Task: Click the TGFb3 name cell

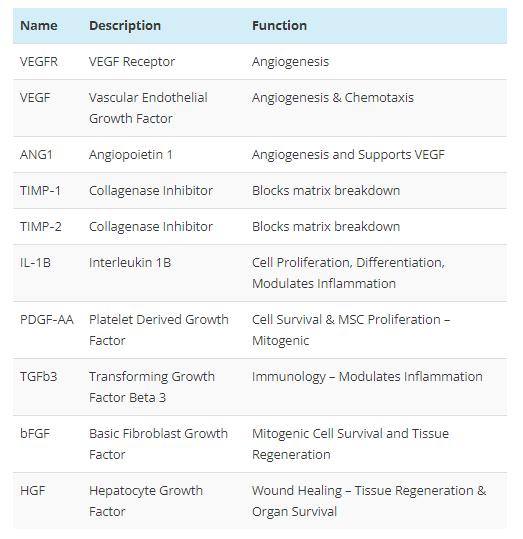Action: point(39,377)
